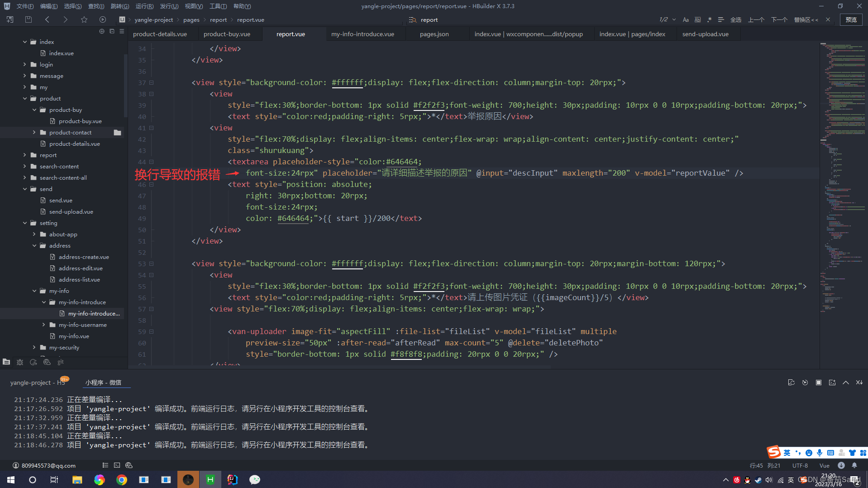Collapse the setting folder
This screenshot has width=868, height=488.
pyautogui.click(x=25, y=223)
